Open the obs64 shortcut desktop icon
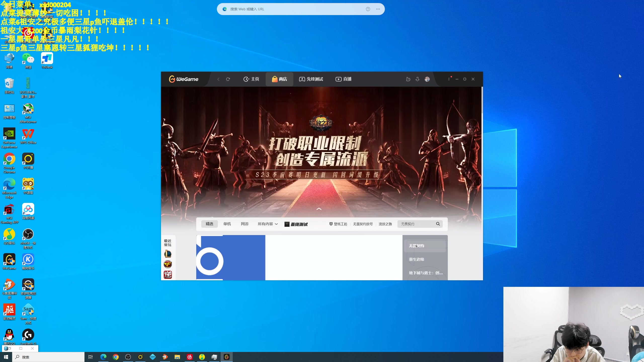The width and height of the screenshot is (644, 362). coord(28,239)
